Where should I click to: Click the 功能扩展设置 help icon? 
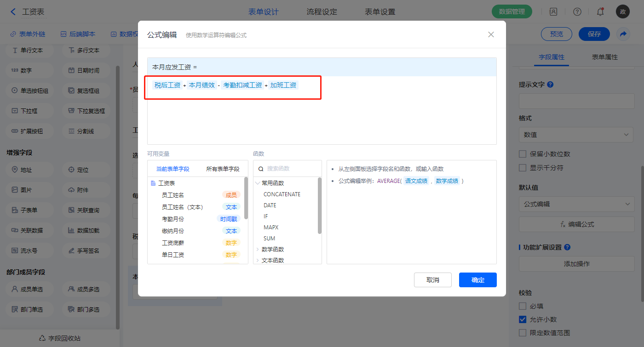coord(567,247)
